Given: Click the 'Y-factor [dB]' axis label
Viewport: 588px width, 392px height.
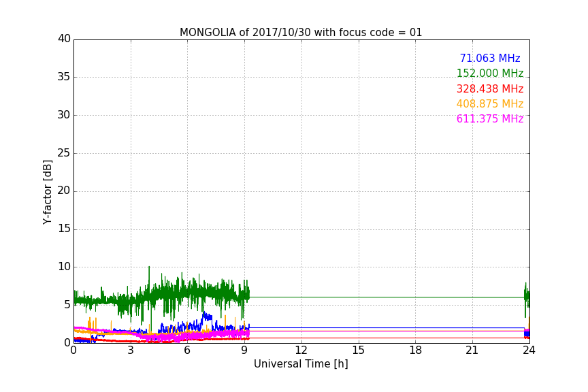Looking at the screenshot, I should (47, 192).
